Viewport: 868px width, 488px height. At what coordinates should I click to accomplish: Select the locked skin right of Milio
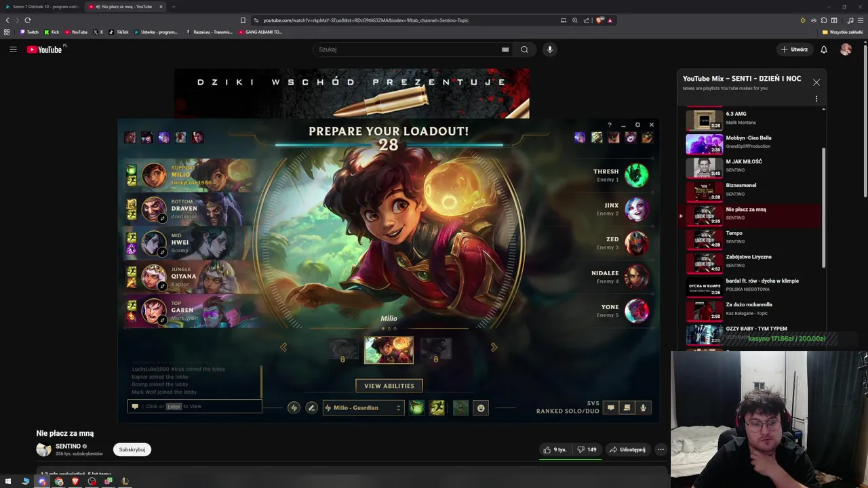pos(435,350)
